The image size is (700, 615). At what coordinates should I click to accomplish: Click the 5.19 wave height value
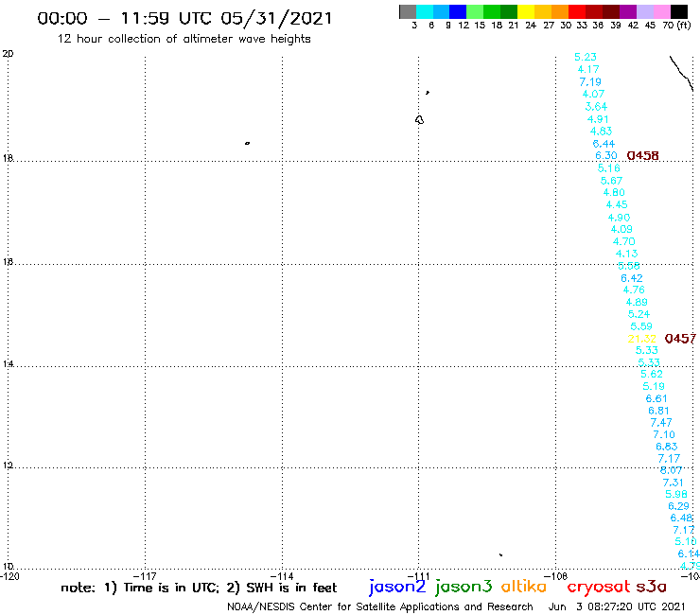coord(654,386)
